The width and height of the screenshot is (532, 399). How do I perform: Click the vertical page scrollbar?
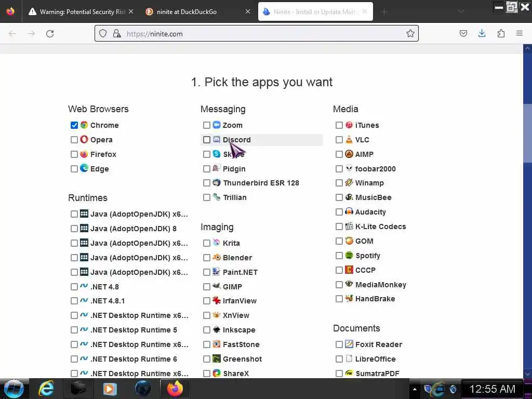(527, 132)
